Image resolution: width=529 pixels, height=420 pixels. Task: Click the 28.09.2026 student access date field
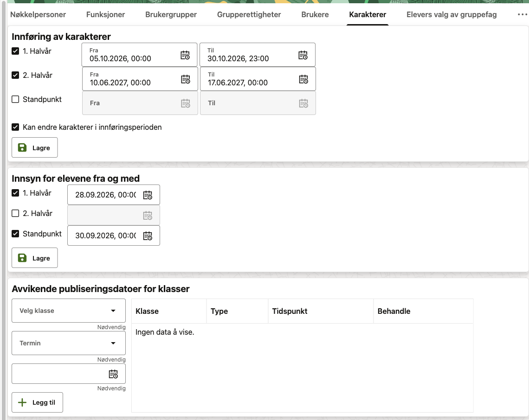114,195
